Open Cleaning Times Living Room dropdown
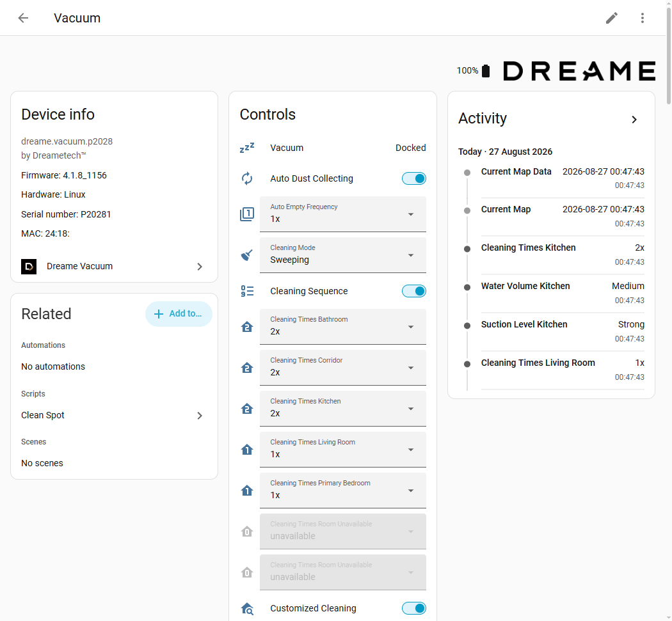 coord(343,450)
